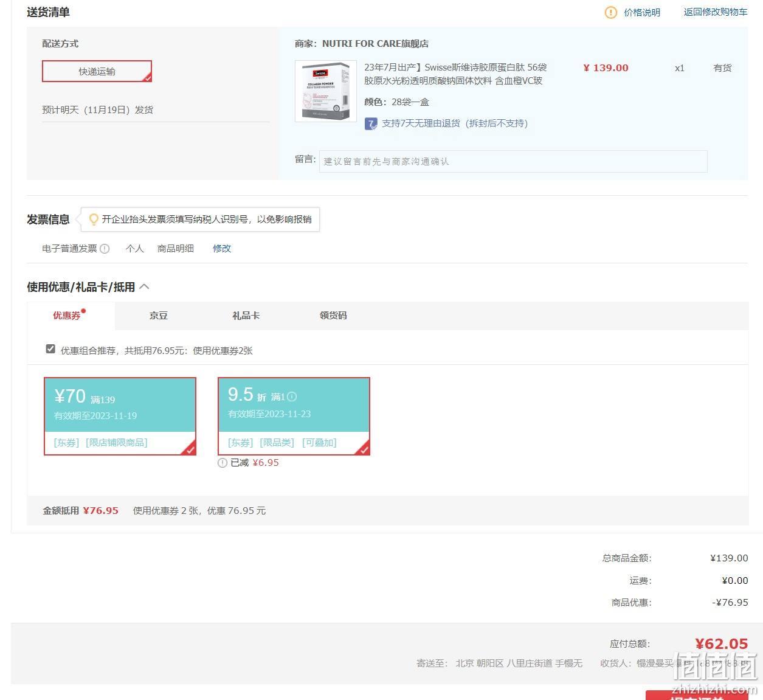Click the price explanation warning icon

(x=610, y=12)
